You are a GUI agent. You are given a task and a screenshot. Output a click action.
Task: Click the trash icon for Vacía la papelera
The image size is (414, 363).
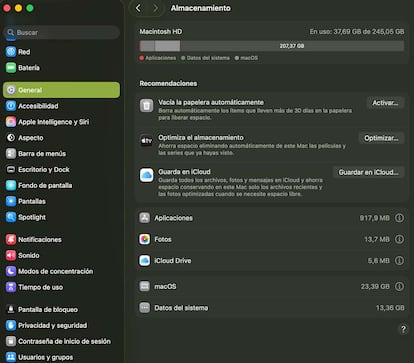pyautogui.click(x=146, y=106)
